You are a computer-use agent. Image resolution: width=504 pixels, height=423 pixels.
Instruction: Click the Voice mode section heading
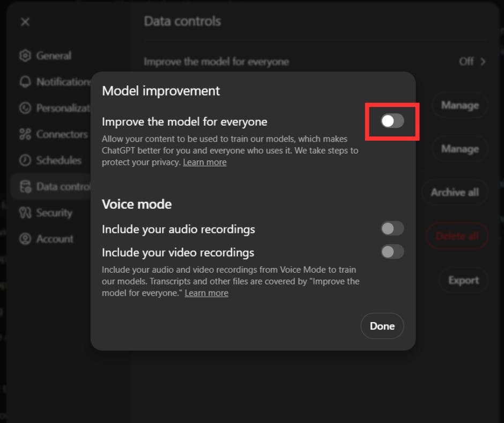click(137, 204)
